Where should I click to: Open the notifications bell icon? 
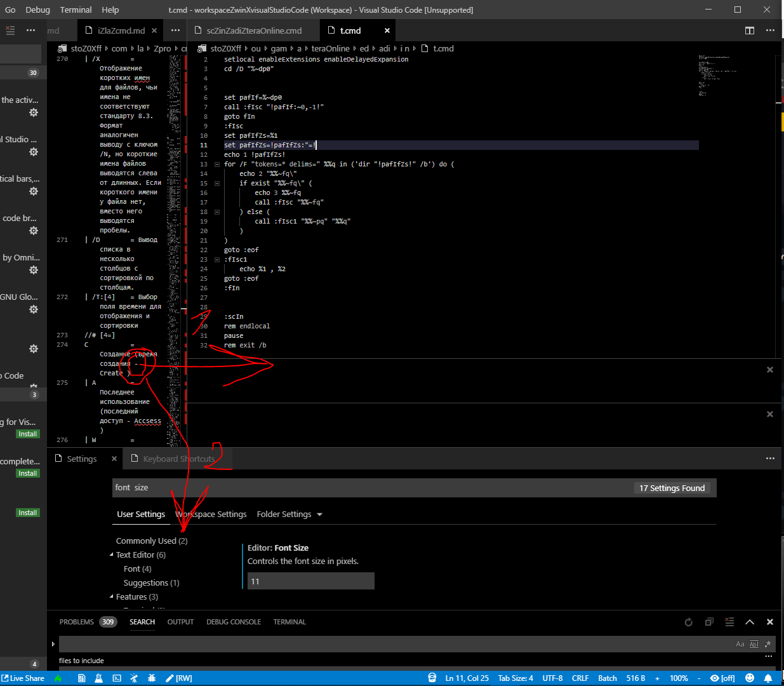point(768,678)
